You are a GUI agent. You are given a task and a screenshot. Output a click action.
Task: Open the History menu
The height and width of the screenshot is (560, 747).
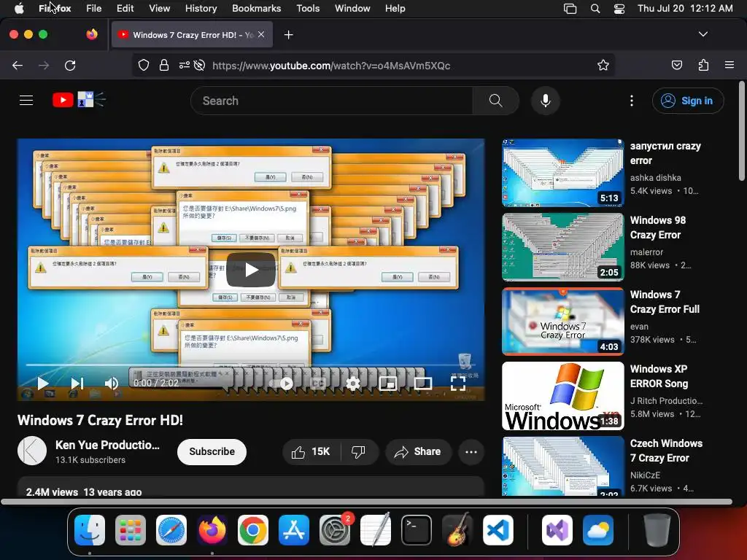click(201, 8)
